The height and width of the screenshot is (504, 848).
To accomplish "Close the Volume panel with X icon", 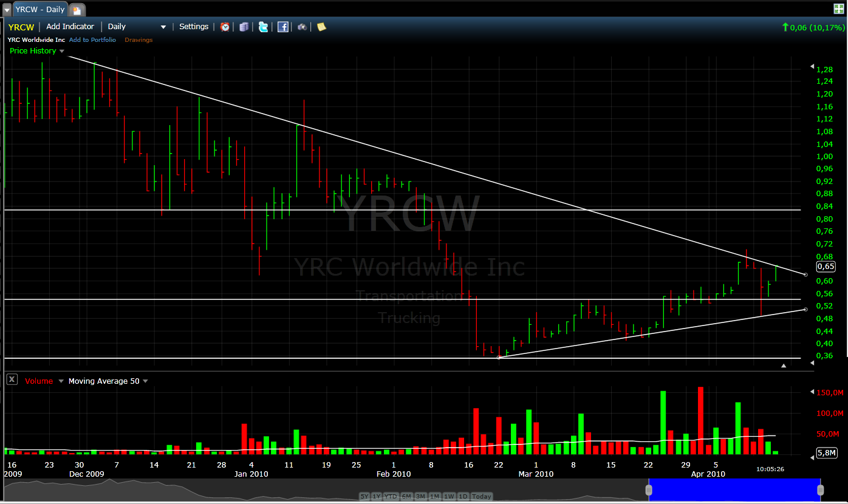I will [12, 380].
